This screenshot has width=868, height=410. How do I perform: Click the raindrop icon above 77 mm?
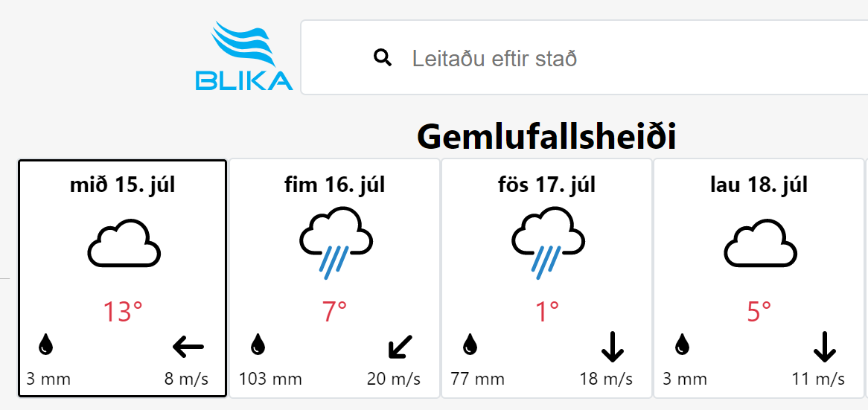pos(470,345)
